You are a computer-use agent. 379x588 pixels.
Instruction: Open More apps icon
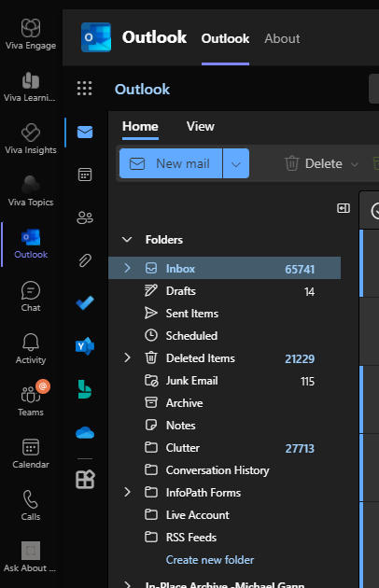tap(85, 479)
